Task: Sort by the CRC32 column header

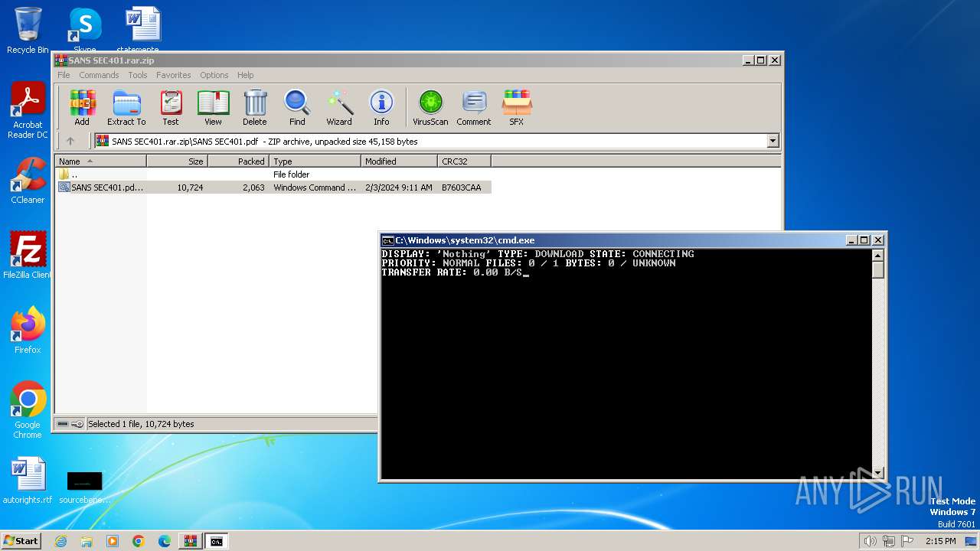Action: (464, 161)
